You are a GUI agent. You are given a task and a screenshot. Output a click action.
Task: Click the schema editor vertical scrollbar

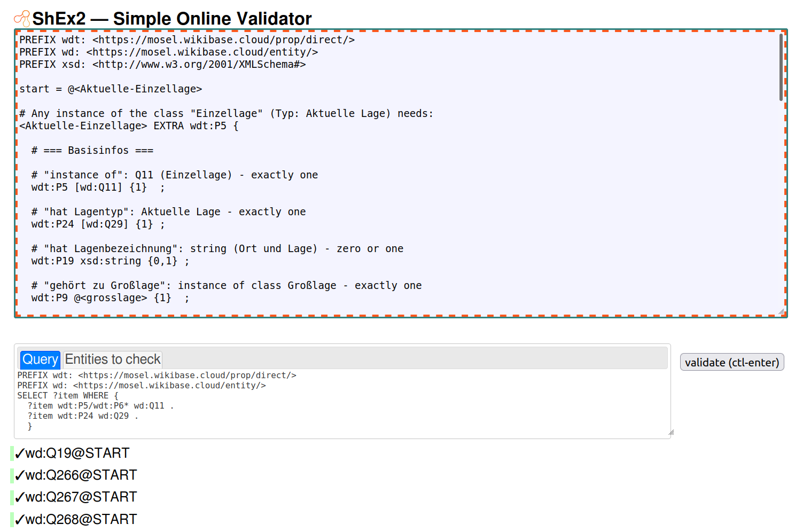(781, 68)
